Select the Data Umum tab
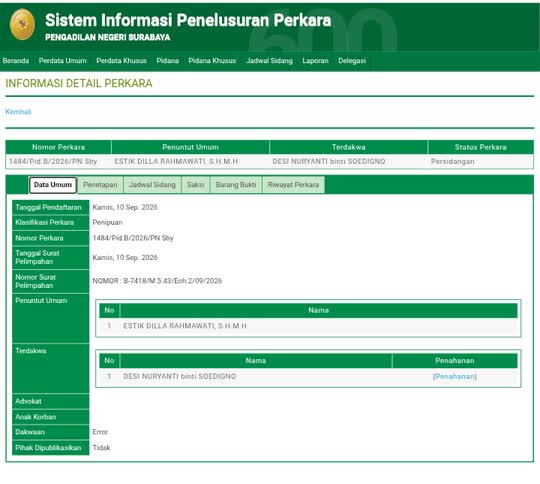The width and height of the screenshot is (540, 484). (x=53, y=185)
